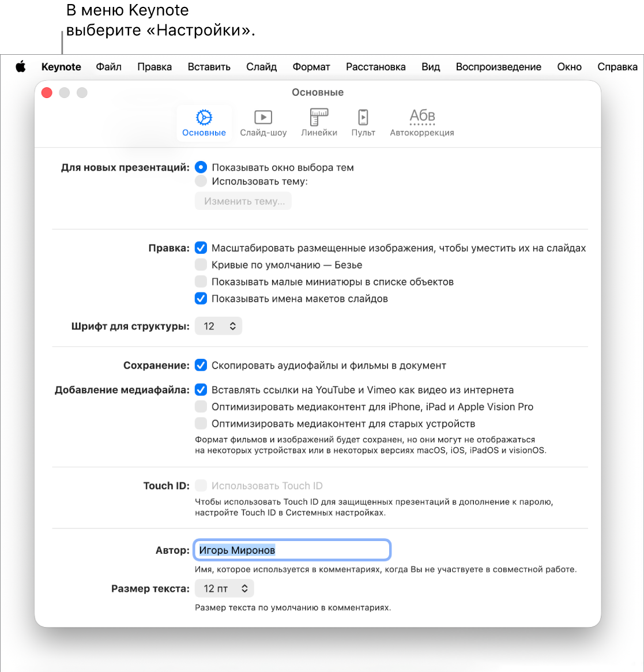The height and width of the screenshot is (672, 644).
Task: Close the Основные settings window
Action: tap(47, 92)
